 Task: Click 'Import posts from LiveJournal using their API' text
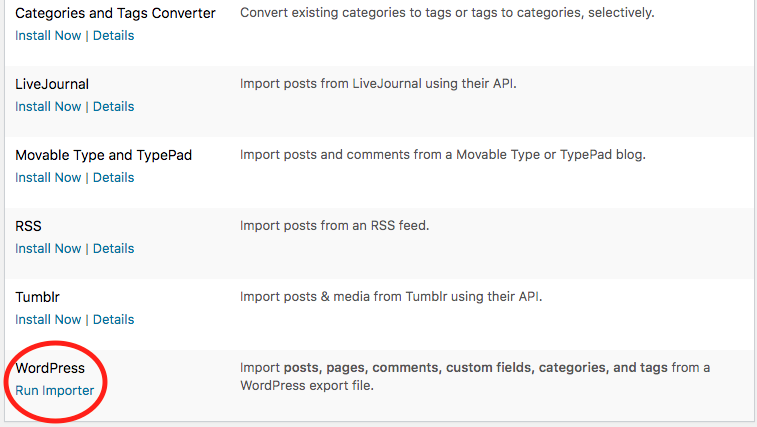tap(378, 84)
